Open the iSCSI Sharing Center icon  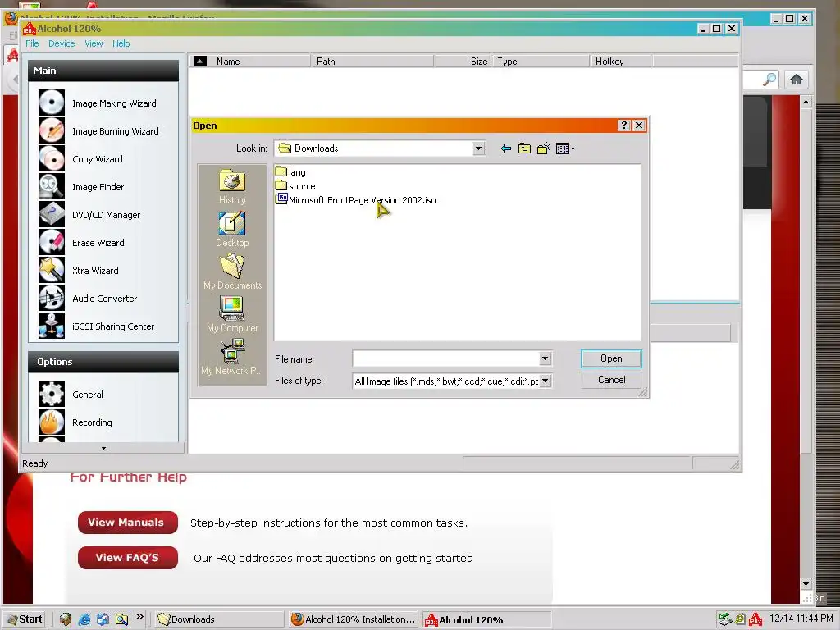click(52, 326)
